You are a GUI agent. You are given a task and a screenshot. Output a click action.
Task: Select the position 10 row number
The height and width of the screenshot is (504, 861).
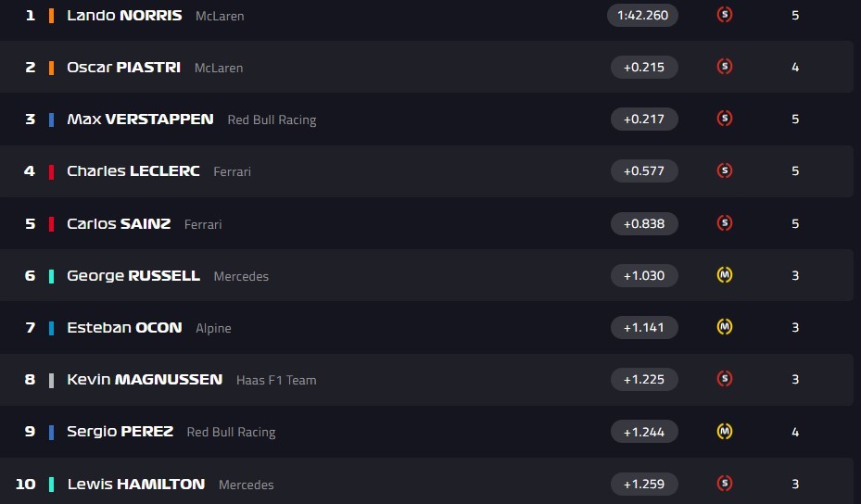pyautogui.click(x=26, y=484)
